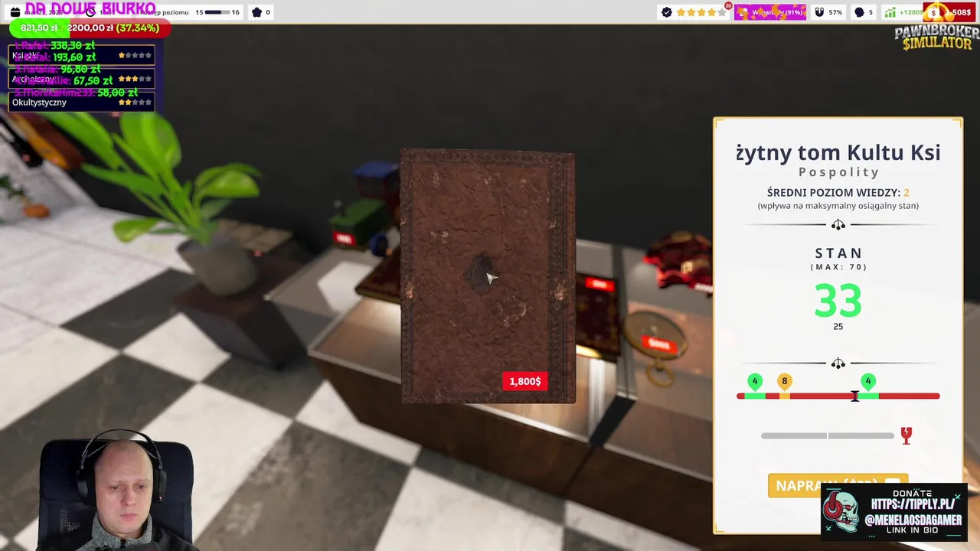Click the purple requirements progress bar showing 91%
Screen dimensions: 980x551
[770, 12]
